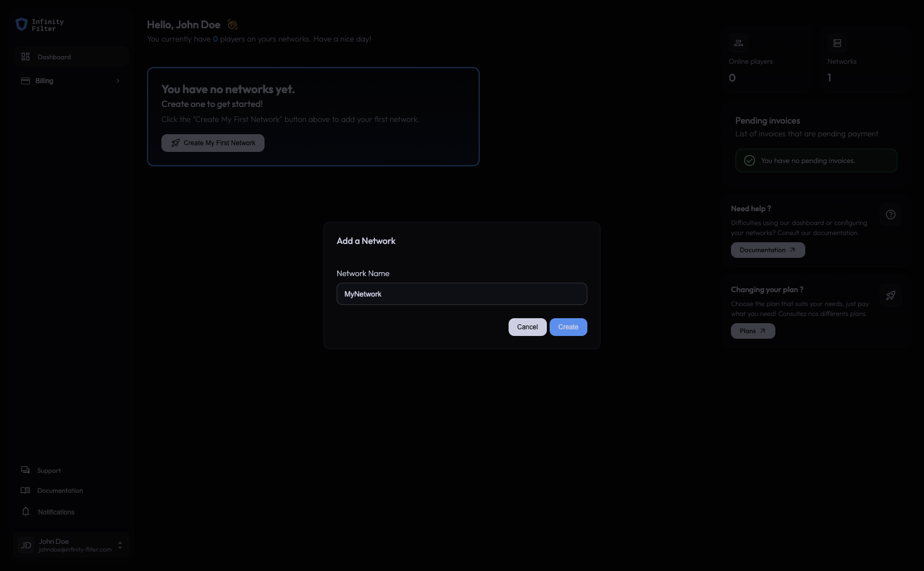
Task: Click the Infinity Filter shield logo
Action: (x=22, y=24)
